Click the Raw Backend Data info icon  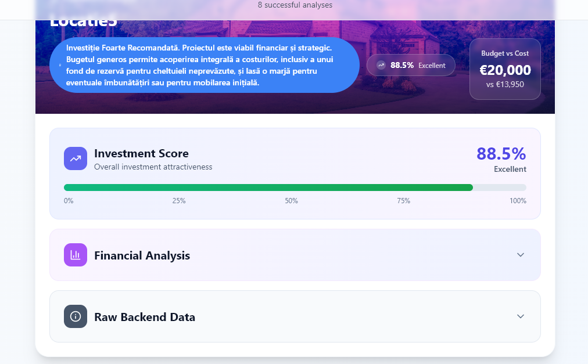(x=76, y=316)
